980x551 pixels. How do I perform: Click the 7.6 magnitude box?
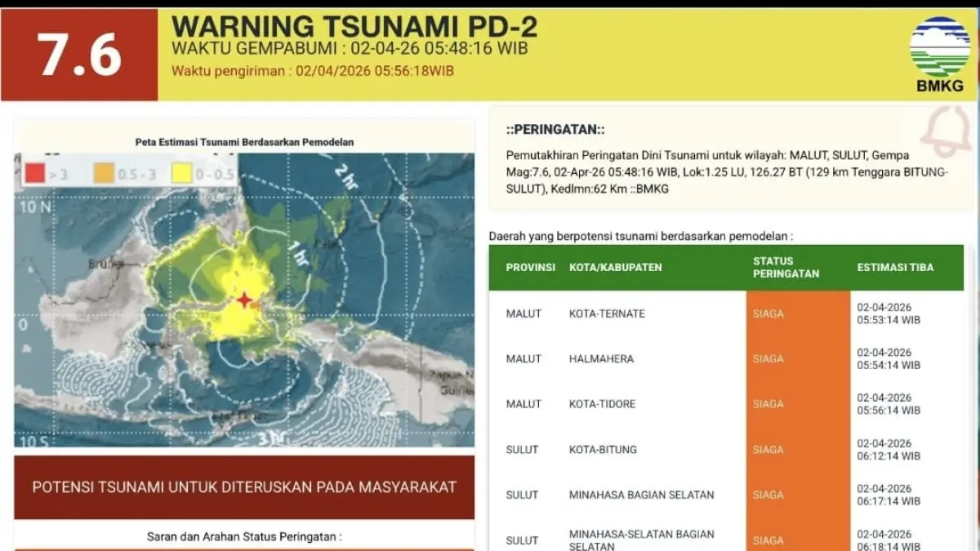coord(79,55)
